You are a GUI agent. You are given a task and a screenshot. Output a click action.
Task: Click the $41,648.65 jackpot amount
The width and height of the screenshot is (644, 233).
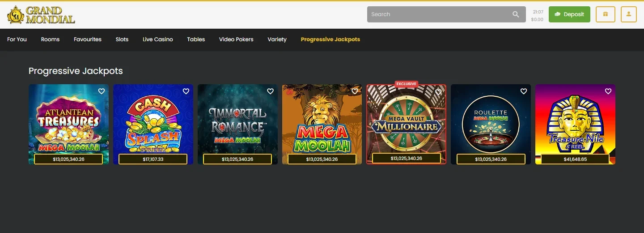pyautogui.click(x=575, y=159)
